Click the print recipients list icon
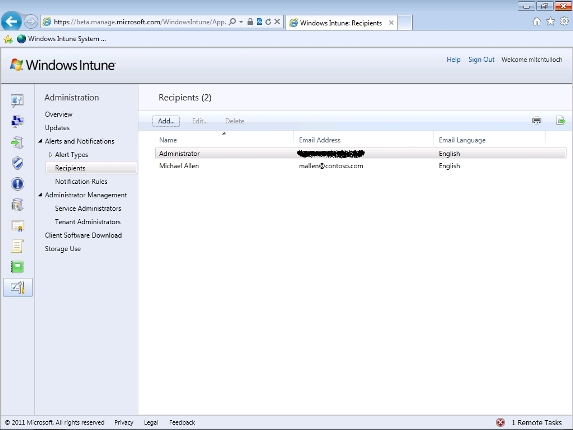 [x=536, y=120]
